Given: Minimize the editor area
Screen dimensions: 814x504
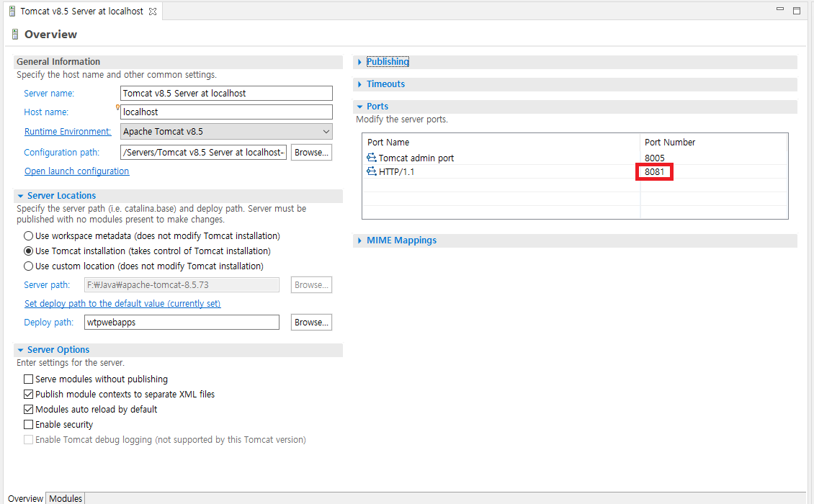Looking at the screenshot, I should [779, 9].
